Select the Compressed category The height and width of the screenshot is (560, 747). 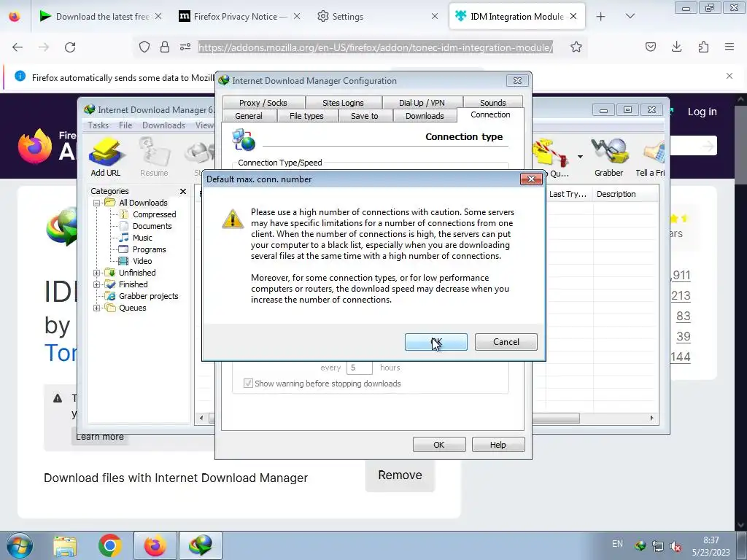[154, 215]
